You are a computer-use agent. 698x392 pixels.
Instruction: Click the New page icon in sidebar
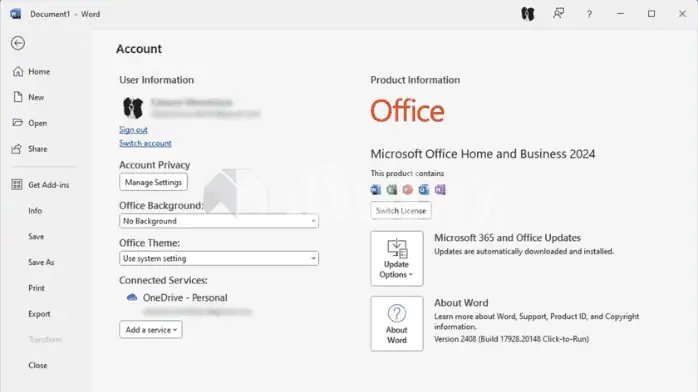point(18,97)
